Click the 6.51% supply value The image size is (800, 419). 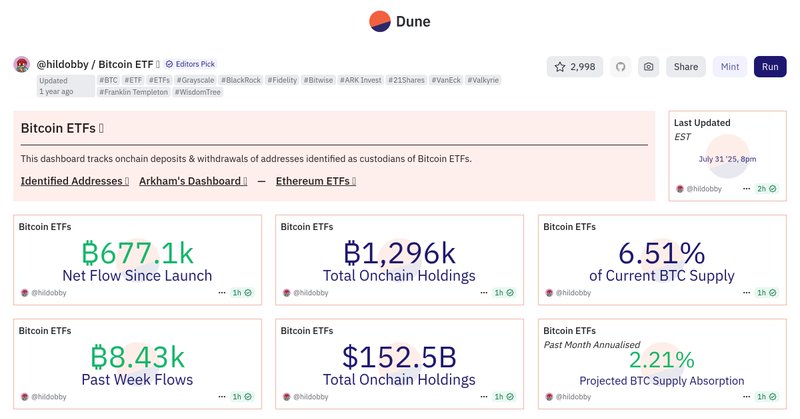[662, 253]
